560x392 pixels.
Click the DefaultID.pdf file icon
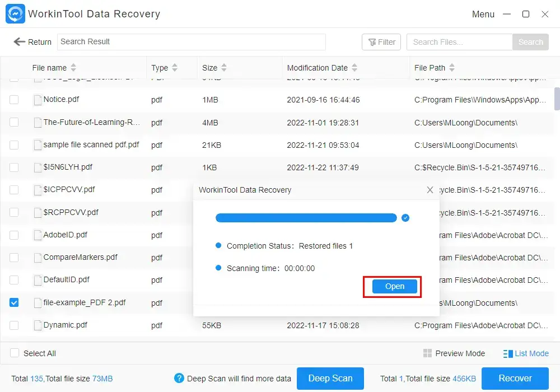(38, 280)
